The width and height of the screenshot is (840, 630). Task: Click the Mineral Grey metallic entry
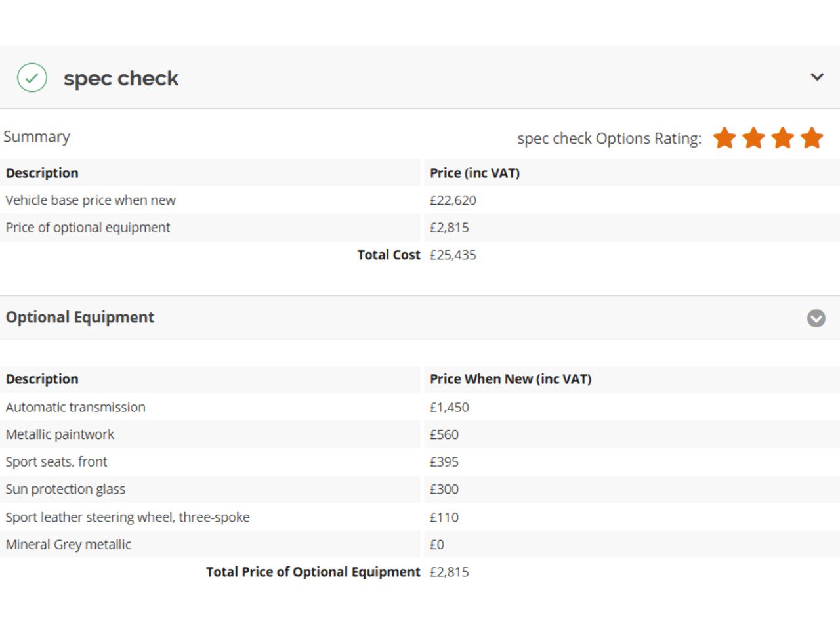68,545
